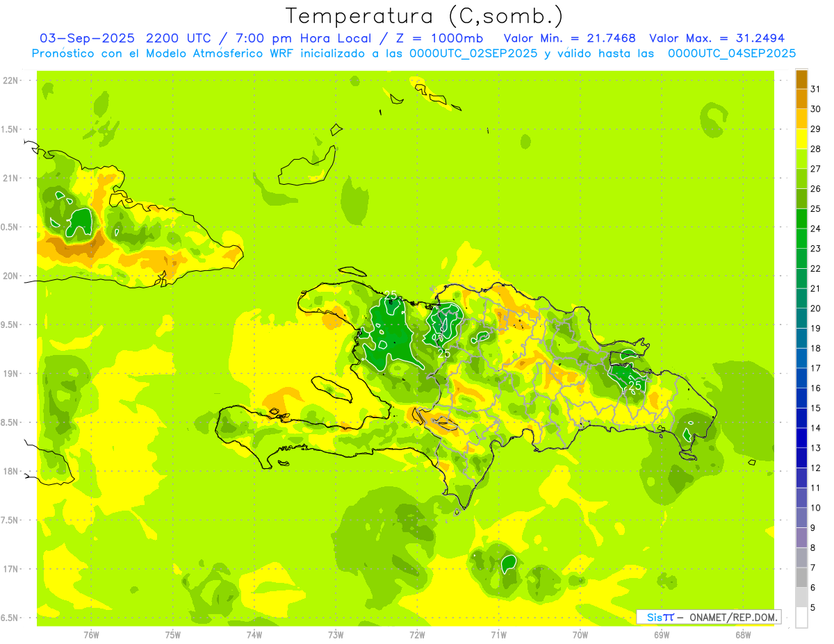Click legend scale label "6"
Viewport: 834px width, 644px height.
813,588
